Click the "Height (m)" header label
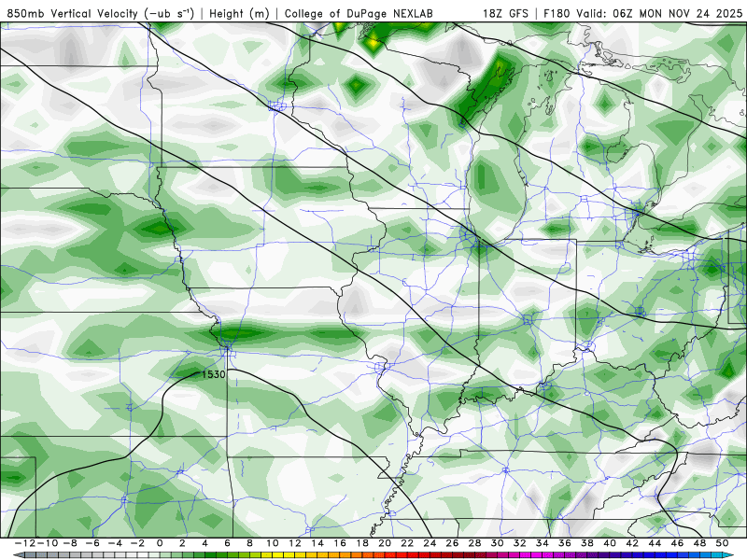This screenshot has width=747, height=560. pyautogui.click(x=239, y=14)
